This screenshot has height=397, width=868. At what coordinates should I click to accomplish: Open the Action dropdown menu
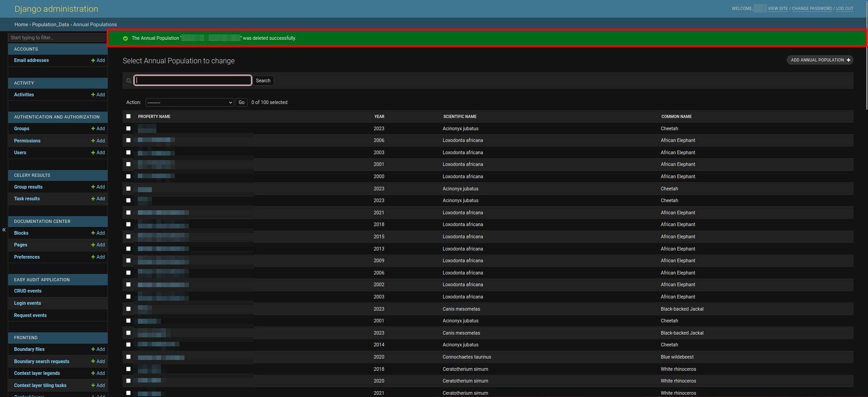pos(189,103)
